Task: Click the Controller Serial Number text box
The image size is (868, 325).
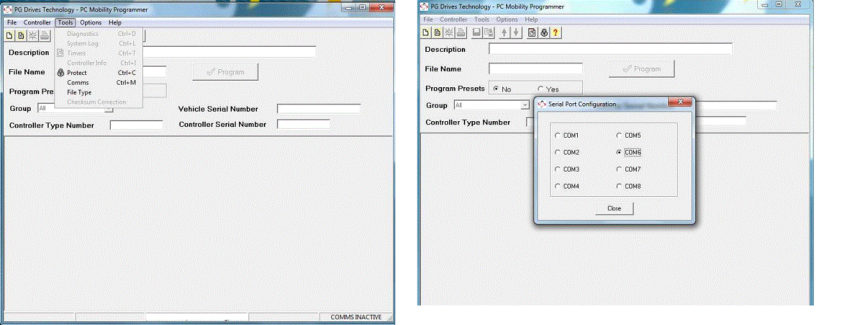Action: tap(303, 124)
